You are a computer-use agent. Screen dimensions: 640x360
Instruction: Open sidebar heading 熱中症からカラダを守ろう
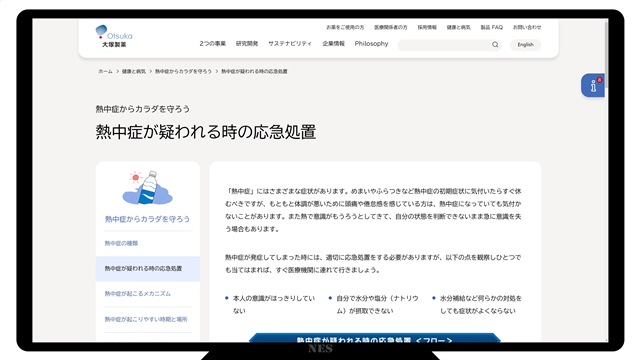[x=147, y=219]
